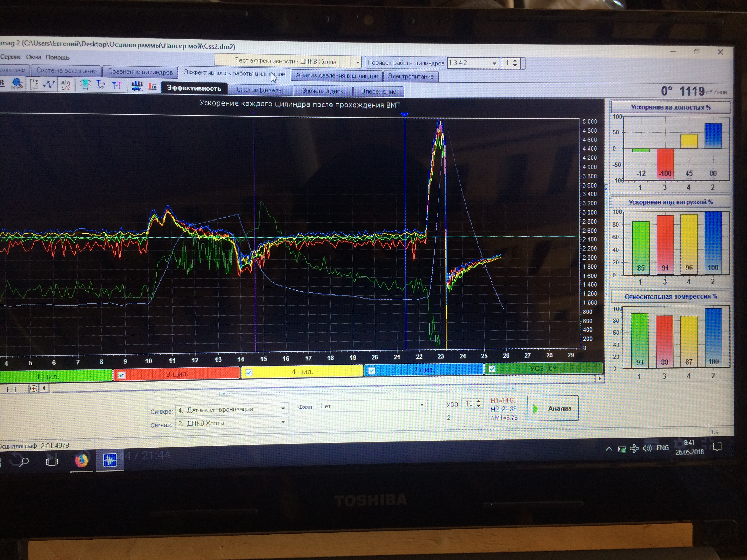Switch to Анализ давления в цилиндре tab
Image resolution: width=747 pixels, height=560 pixels.
337,76
